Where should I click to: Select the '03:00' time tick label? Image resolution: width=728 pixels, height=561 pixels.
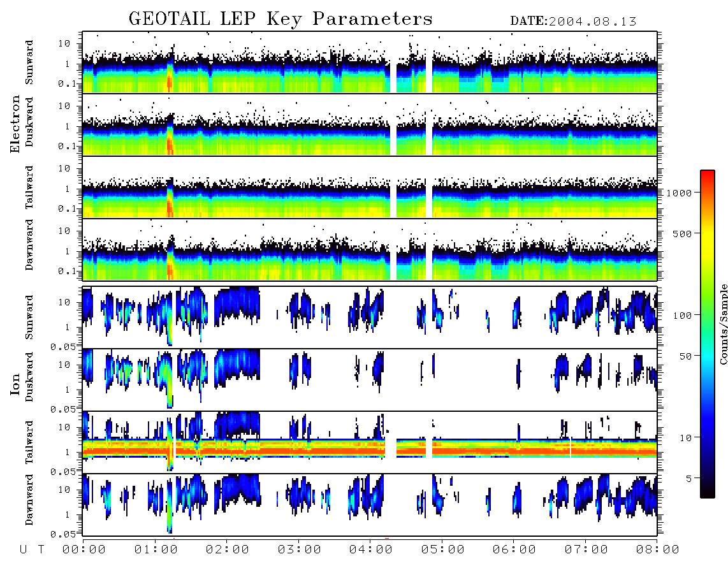(300, 550)
